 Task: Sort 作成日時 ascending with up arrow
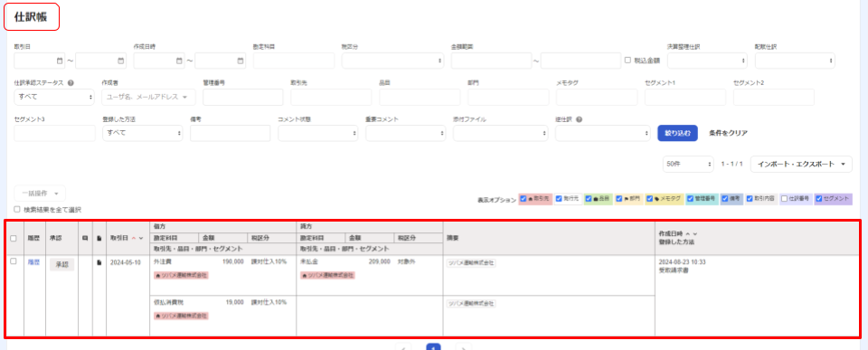[x=687, y=233]
